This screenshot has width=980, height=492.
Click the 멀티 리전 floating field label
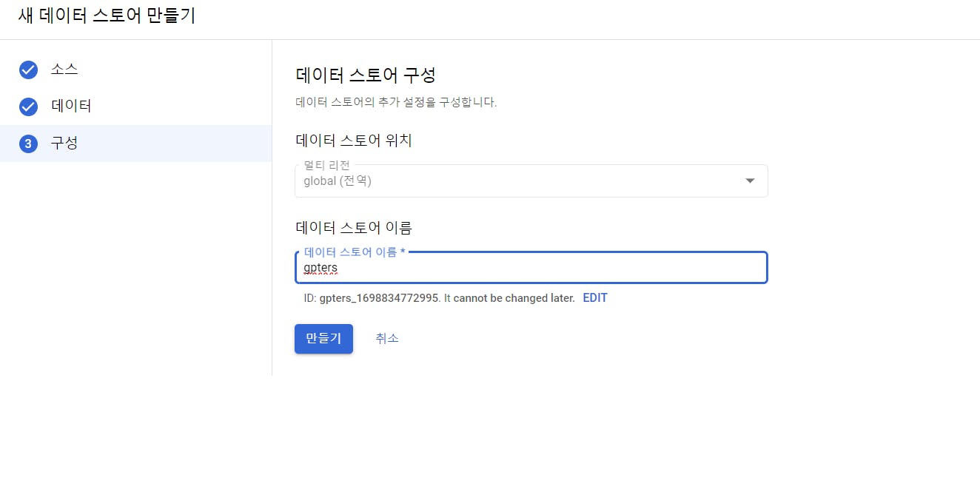coord(327,165)
